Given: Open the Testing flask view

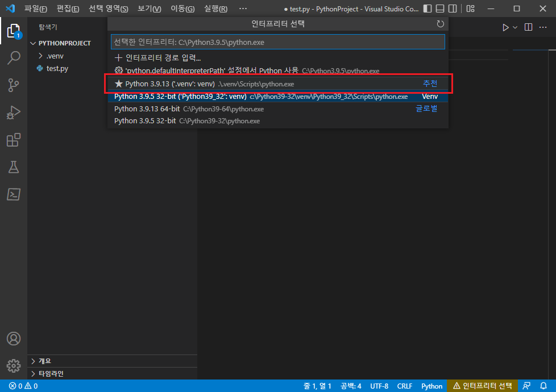Looking at the screenshot, I should [14, 167].
